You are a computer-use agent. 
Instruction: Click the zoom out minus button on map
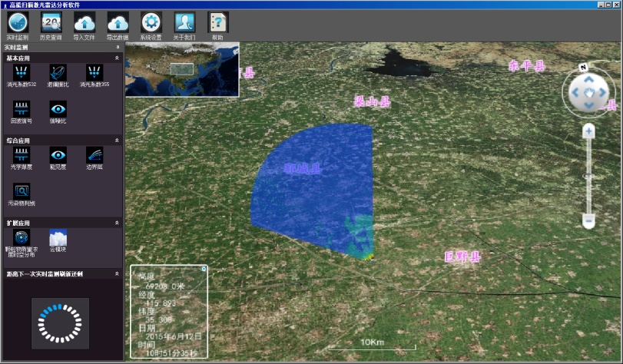click(x=588, y=221)
